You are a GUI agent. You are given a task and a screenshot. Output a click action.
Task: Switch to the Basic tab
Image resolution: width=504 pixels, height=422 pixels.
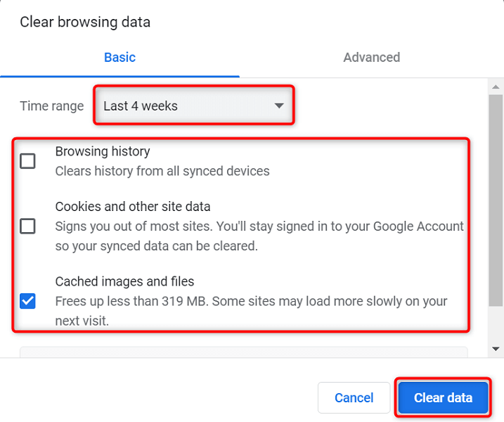tap(119, 58)
